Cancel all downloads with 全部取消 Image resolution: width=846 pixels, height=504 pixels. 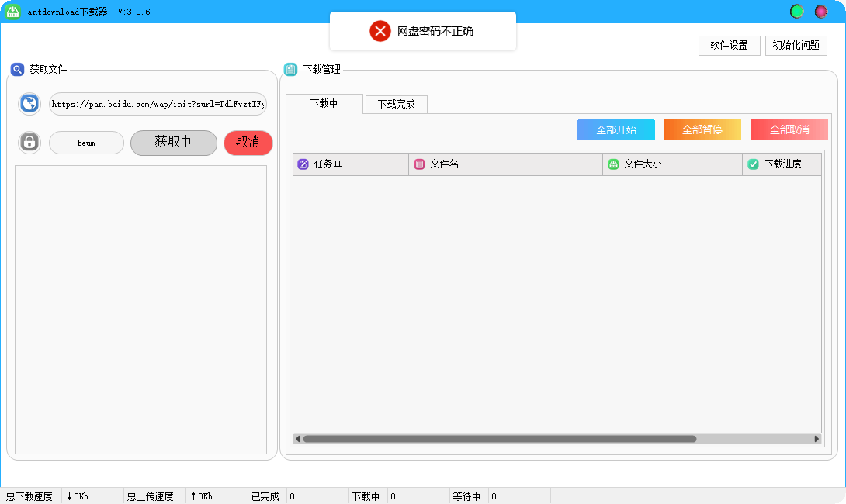pos(789,129)
